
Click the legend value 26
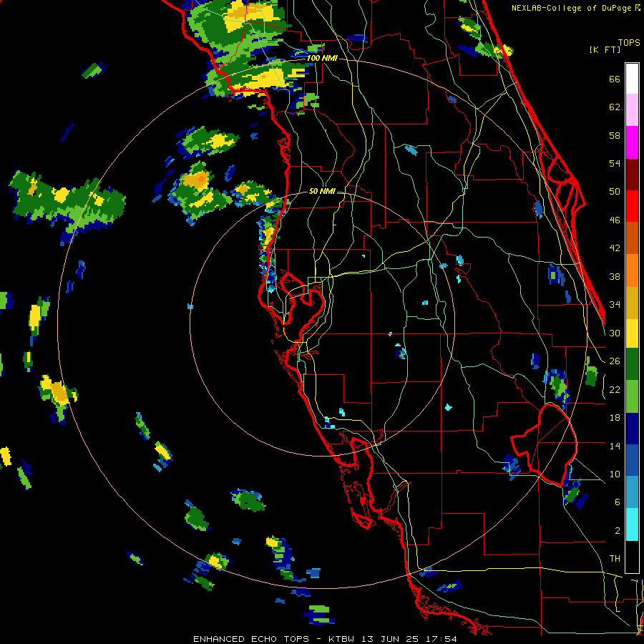tap(615, 361)
